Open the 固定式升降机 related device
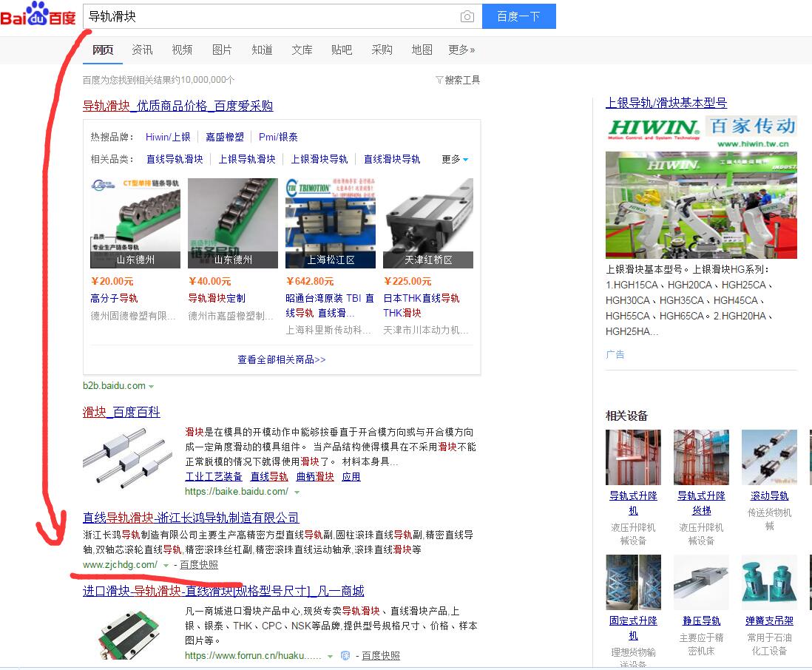 point(633,628)
